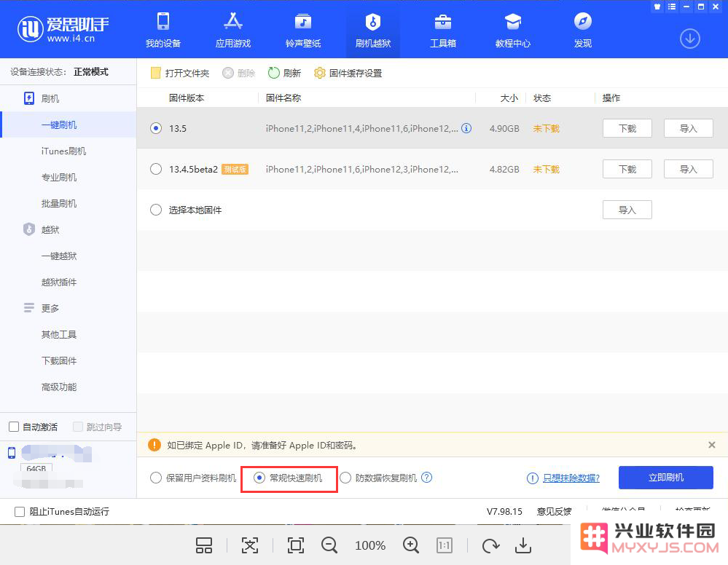Click the 删除 toolbar item

[238, 73]
